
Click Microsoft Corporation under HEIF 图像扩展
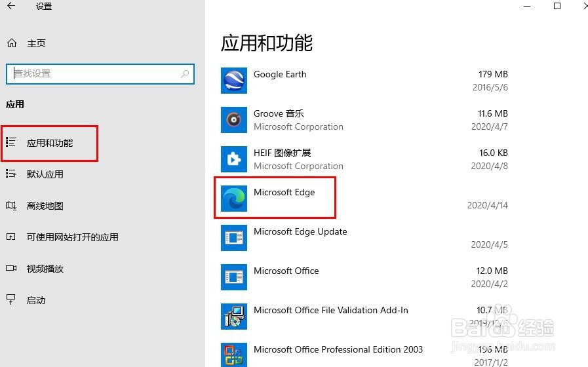click(298, 166)
